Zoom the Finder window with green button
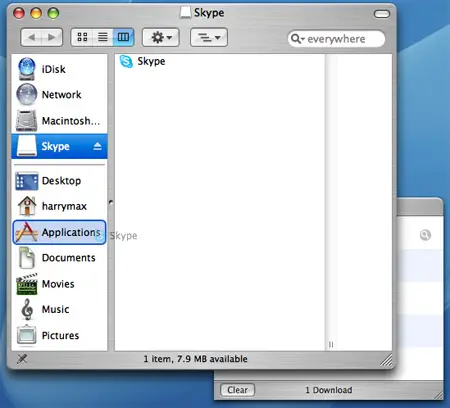The image size is (450, 408). click(x=53, y=13)
